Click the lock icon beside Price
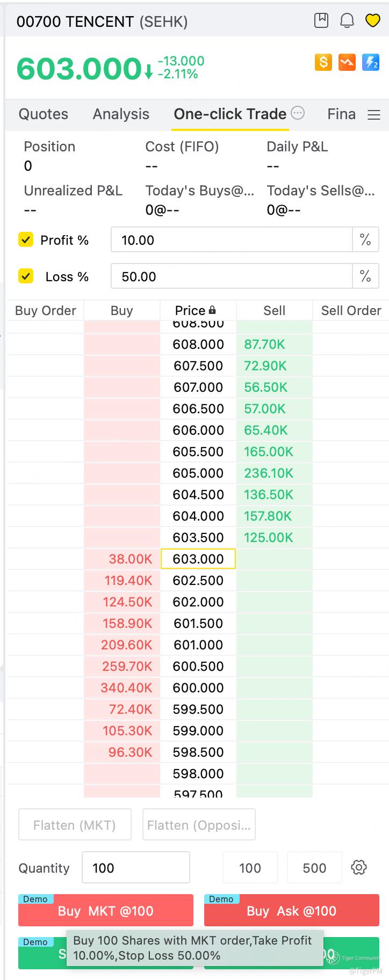 pos(213,310)
